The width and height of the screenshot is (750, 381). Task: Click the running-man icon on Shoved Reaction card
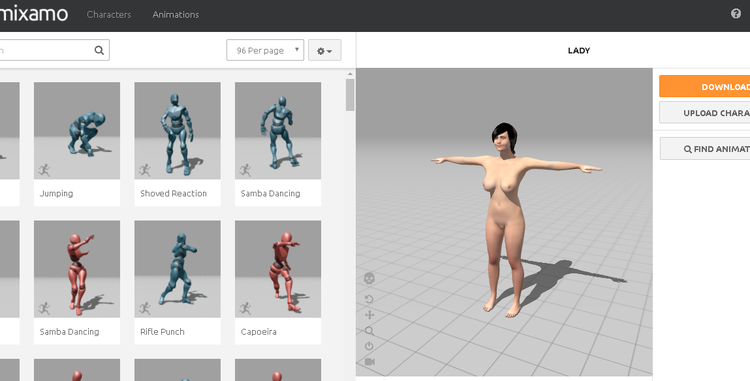(145, 170)
